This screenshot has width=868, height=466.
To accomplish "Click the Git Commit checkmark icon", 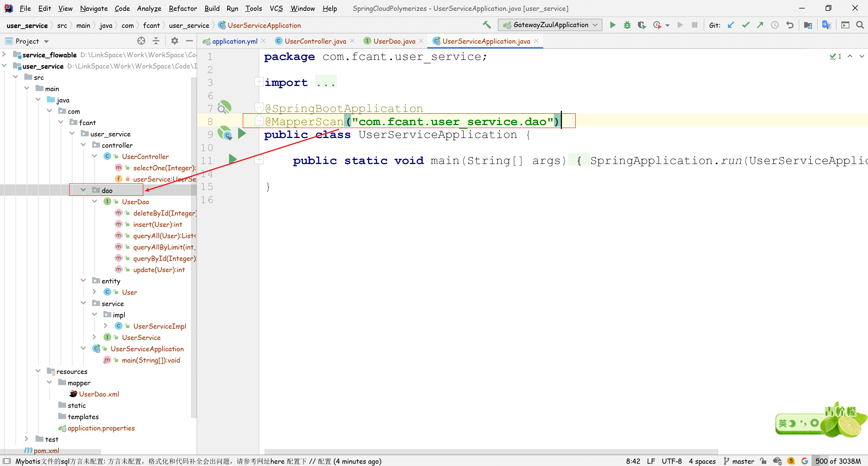I will tap(745, 25).
